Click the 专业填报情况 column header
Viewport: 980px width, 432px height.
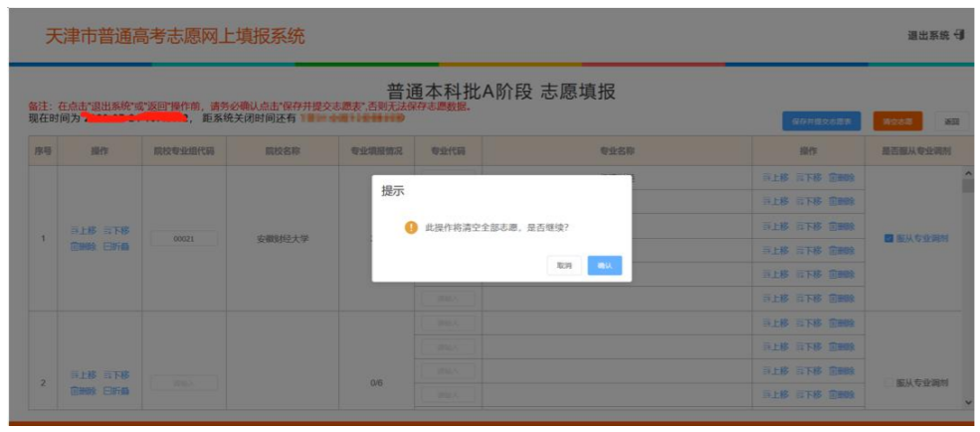point(377,151)
